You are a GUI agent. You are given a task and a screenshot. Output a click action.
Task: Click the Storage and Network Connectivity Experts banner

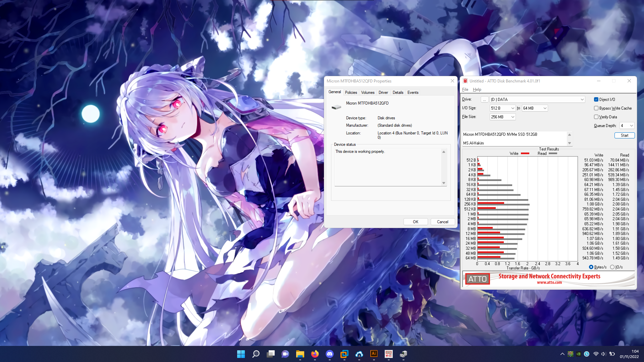coord(549,276)
